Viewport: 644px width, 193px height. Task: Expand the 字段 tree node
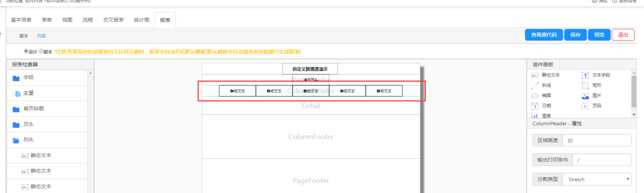pyautogui.click(x=47, y=78)
